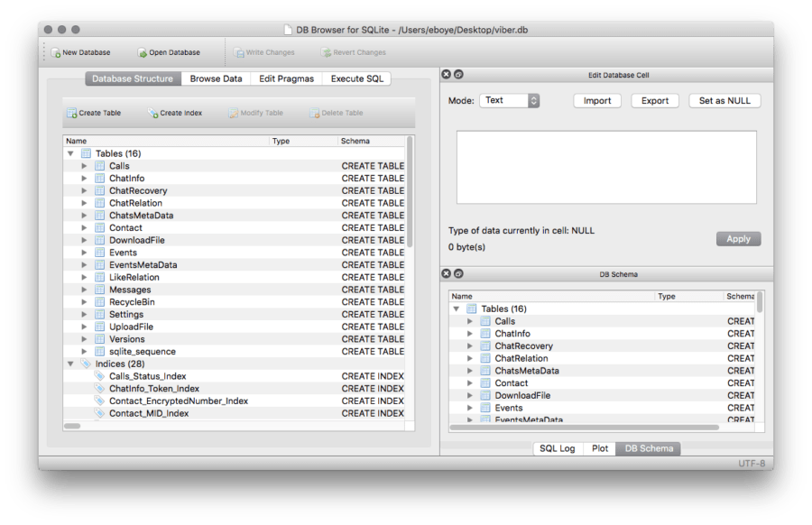Close the Edit Database Cell panel
812x525 pixels.
coord(446,74)
